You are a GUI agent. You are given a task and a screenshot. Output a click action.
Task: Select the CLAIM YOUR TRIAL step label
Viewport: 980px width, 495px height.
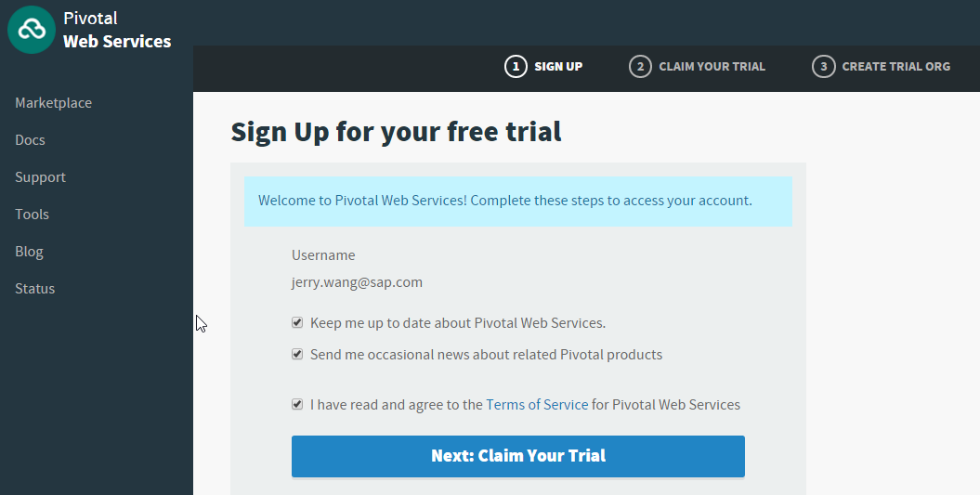coord(712,66)
